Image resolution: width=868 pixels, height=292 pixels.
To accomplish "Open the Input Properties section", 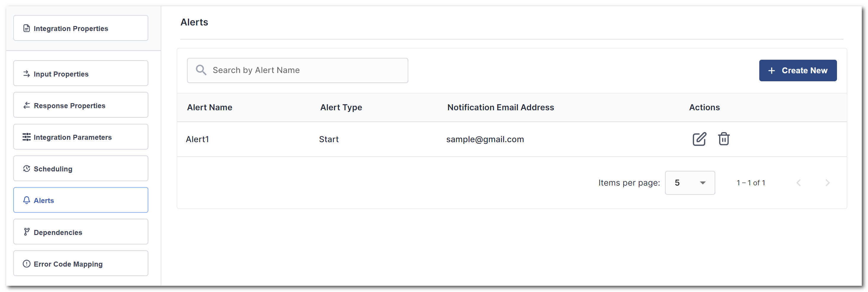I will pos(81,74).
